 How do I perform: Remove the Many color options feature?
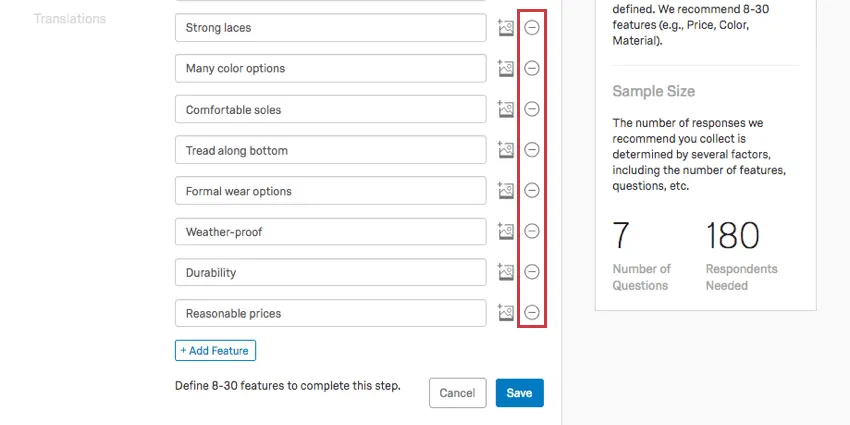[532, 68]
